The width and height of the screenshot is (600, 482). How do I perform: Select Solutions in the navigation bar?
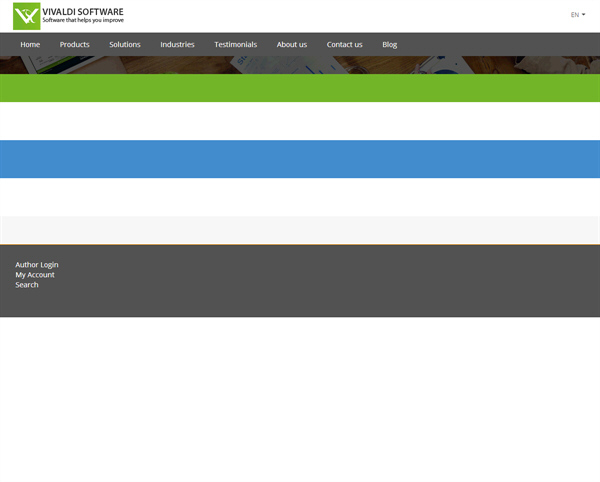coord(125,45)
